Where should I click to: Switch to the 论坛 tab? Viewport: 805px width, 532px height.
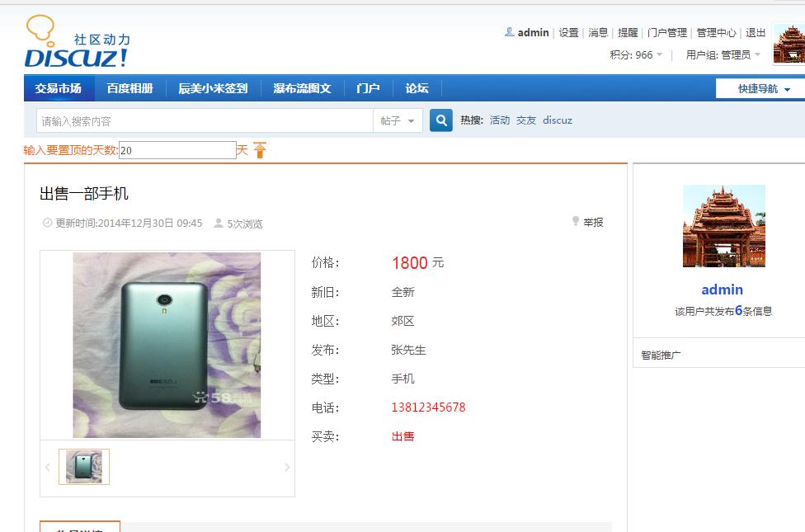[x=417, y=87]
